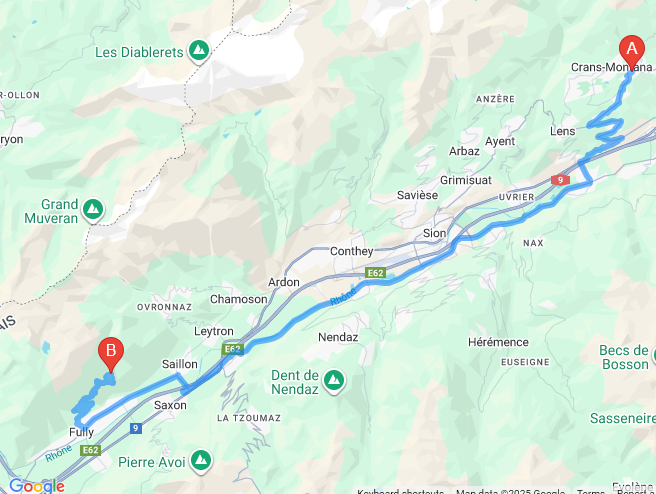
Task: Open the Dent de Nendaz peak icon
Action: click(334, 381)
